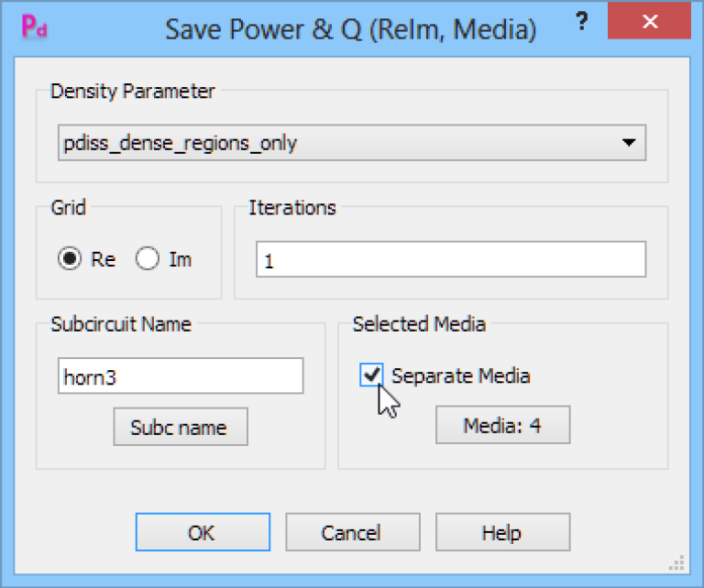
Task: Click the Pd application icon in title bar
Action: pyautogui.click(x=35, y=26)
